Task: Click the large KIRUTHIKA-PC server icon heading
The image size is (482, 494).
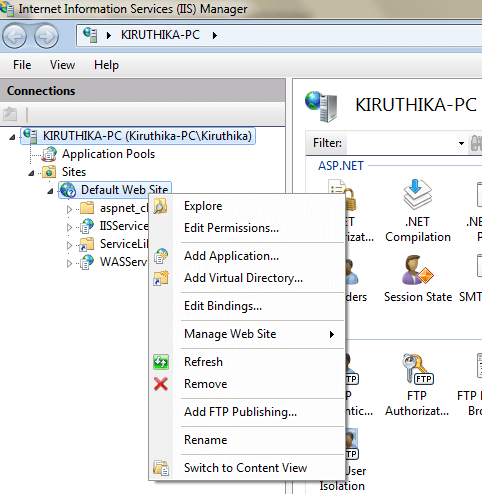Action: point(322,106)
